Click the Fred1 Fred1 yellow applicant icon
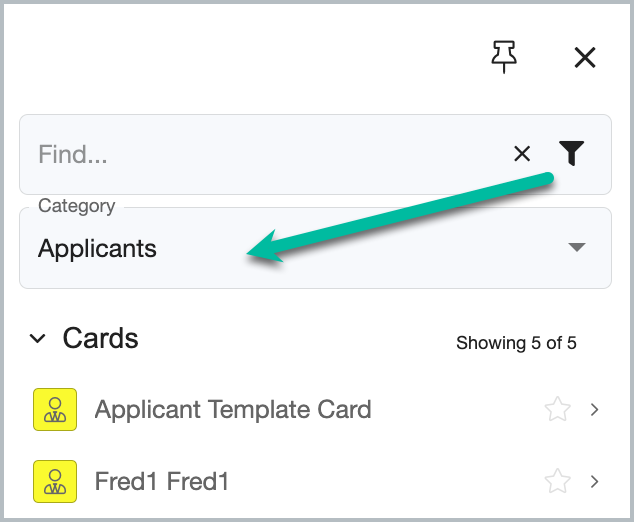The height and width of the screenshot is (522, 634). click(x=55, y=481)
